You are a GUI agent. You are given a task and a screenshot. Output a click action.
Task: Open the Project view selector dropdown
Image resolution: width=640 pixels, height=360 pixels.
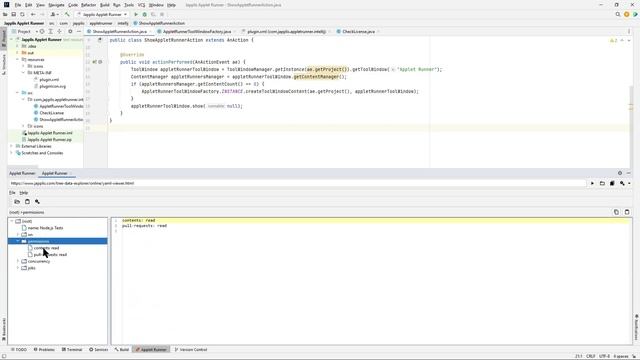tap(24, 31)
